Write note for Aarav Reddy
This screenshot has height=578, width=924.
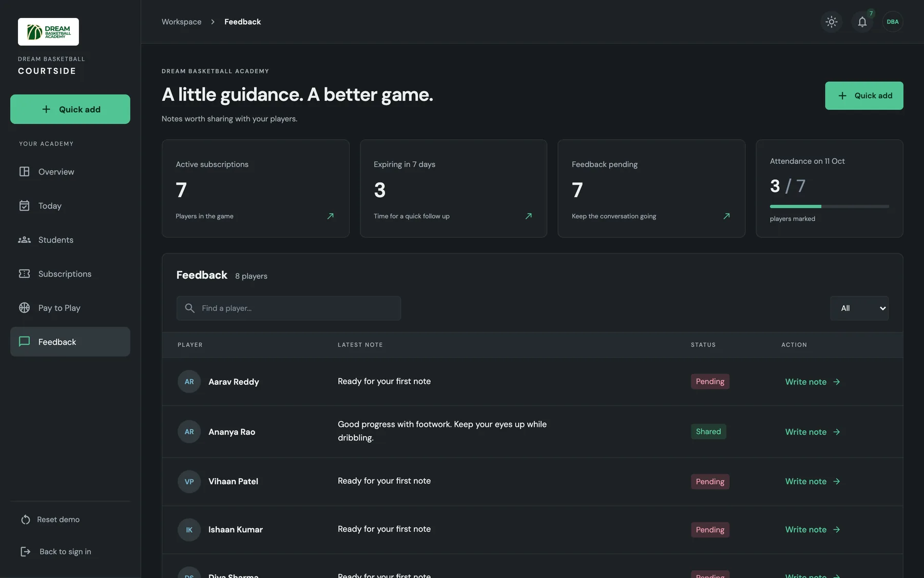(813, 382)
